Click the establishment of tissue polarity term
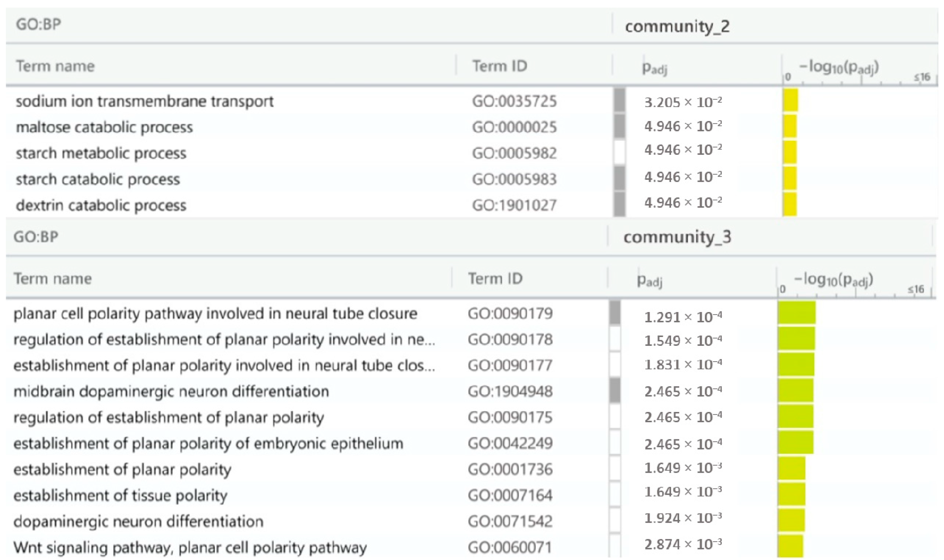944x560 pixels. [x=120, y=495]
